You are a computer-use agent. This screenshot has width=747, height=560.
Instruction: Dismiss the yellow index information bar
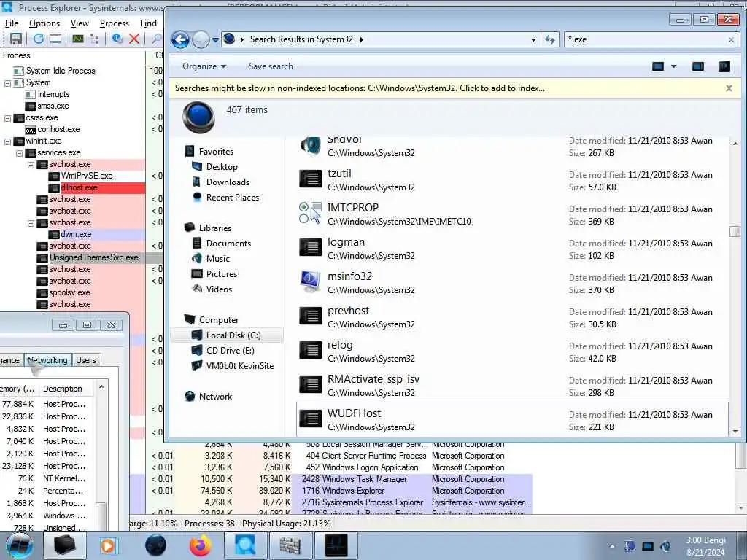(729, 88)
